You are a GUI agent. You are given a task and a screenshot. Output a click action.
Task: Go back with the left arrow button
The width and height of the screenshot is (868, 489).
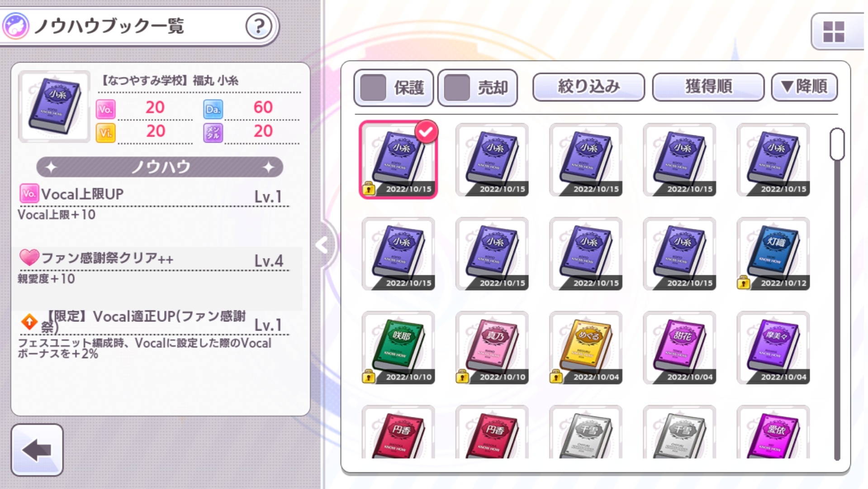[37, 450]
